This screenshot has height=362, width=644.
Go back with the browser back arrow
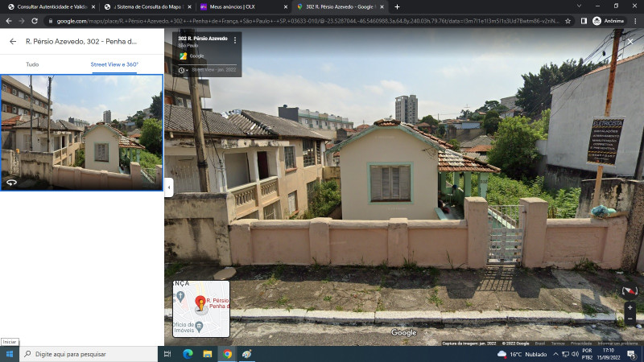pos(9,21)
